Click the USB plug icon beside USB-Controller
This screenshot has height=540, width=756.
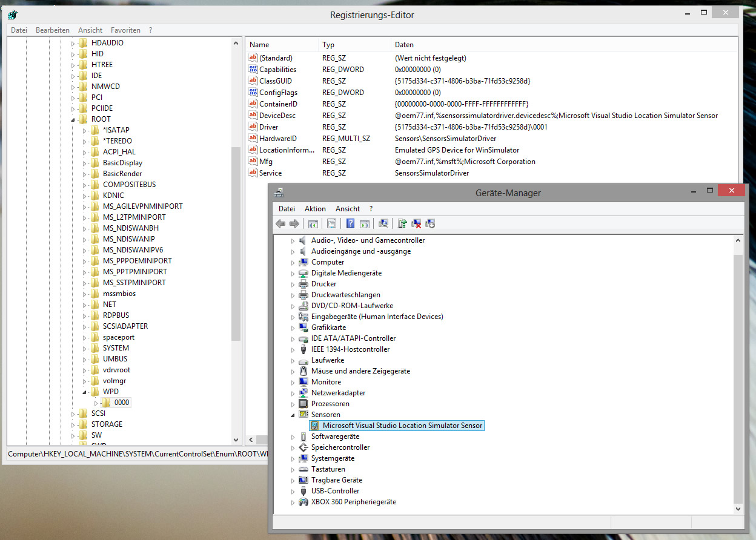click(x=303, y=491)
